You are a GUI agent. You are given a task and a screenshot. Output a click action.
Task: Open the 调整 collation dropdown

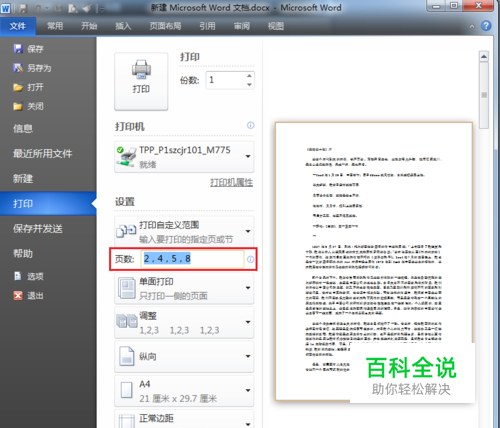184,322
